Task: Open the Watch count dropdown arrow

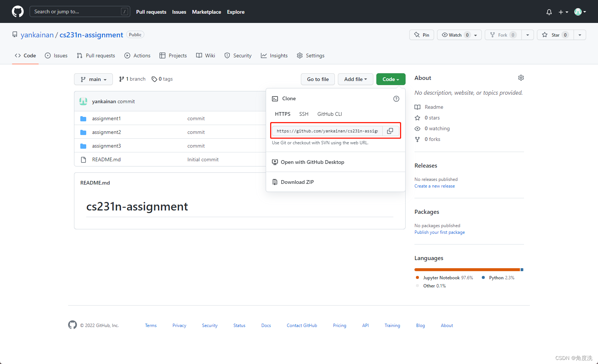Action: click(476, 35)
